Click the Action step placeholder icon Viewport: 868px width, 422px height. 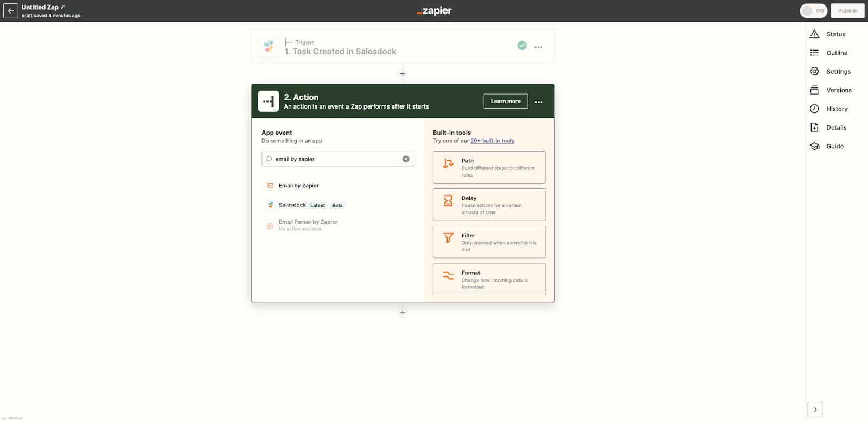click(269, 101)
